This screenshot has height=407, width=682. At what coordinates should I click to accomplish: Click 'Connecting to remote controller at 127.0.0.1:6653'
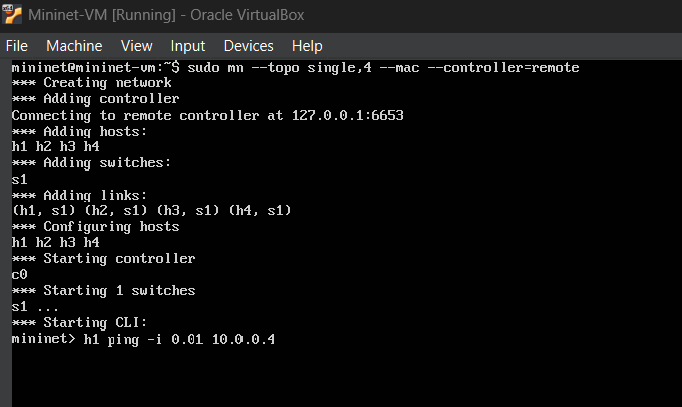pyautogui.click(x=207, y=115)
